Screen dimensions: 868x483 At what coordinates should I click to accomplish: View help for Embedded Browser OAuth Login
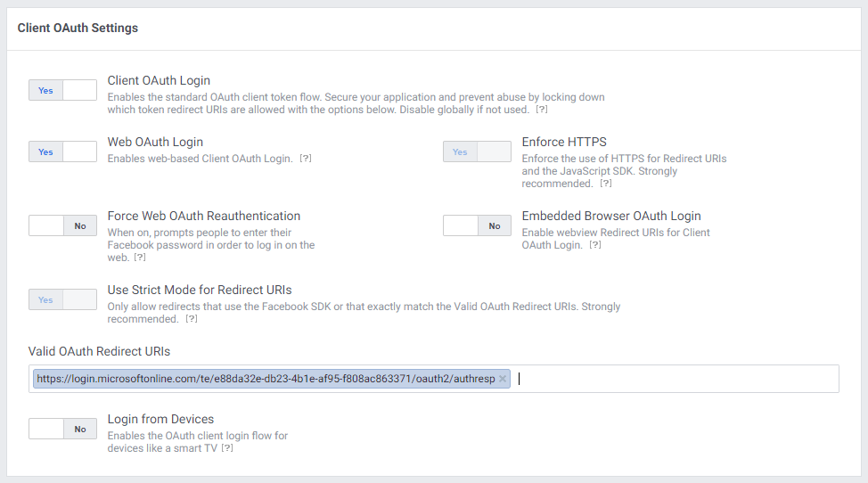[595, 245]
